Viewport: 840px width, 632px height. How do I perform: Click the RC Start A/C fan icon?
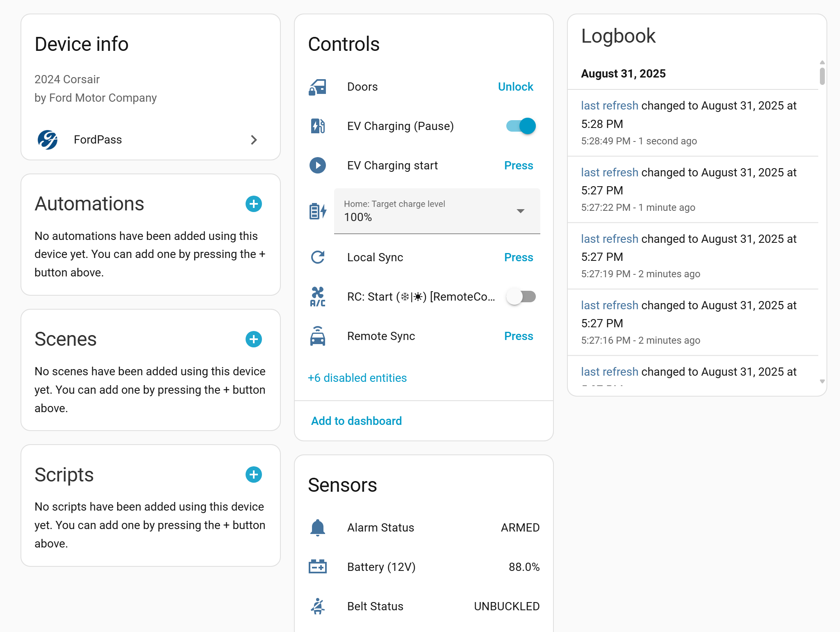pyautogui.click(x=317, y=297)
